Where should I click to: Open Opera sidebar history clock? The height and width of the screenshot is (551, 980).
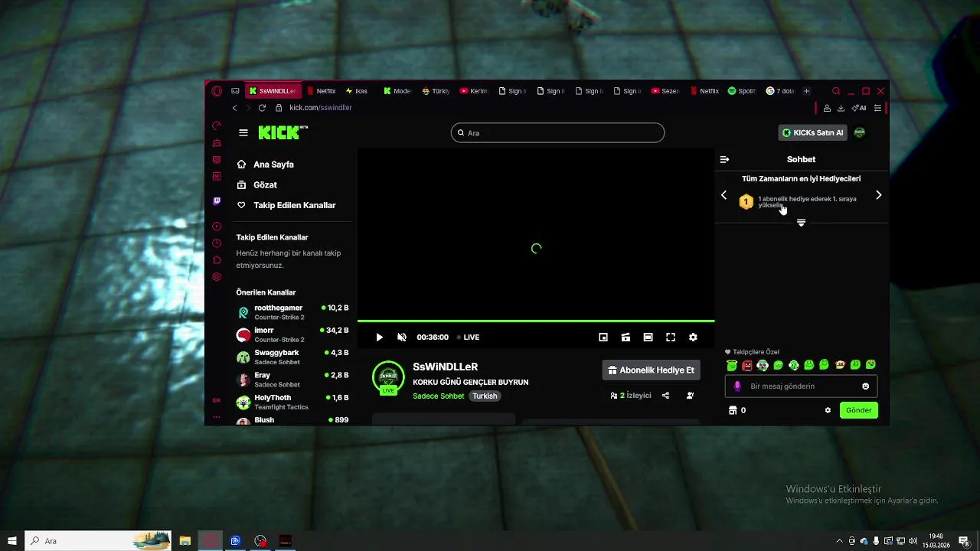pos(217,243)
